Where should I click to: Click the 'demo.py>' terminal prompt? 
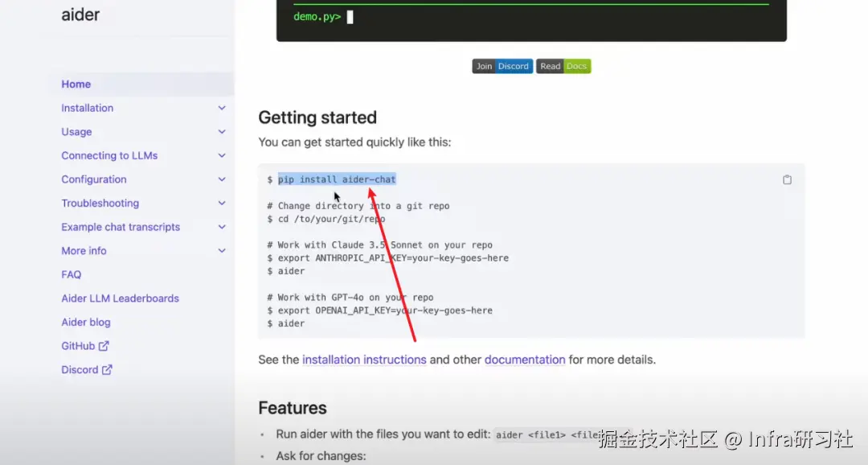[x=317, y=17]
